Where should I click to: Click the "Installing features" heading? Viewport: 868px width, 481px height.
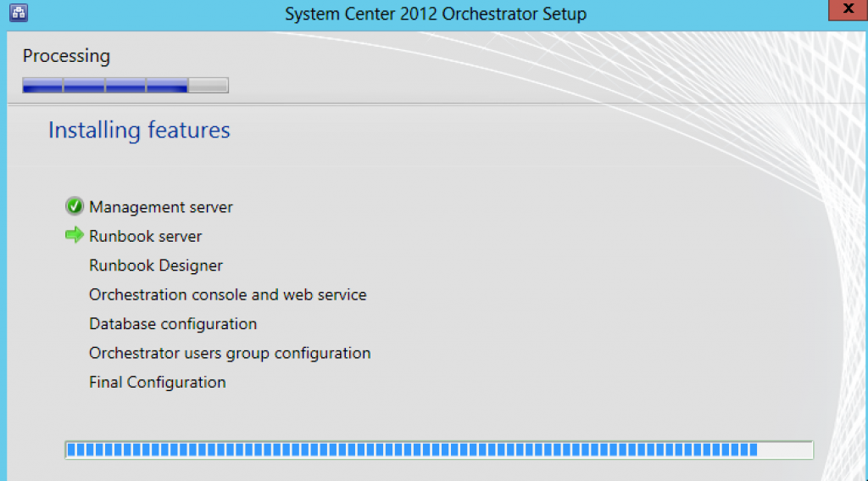pyautogui.click(x=140, y=131)
